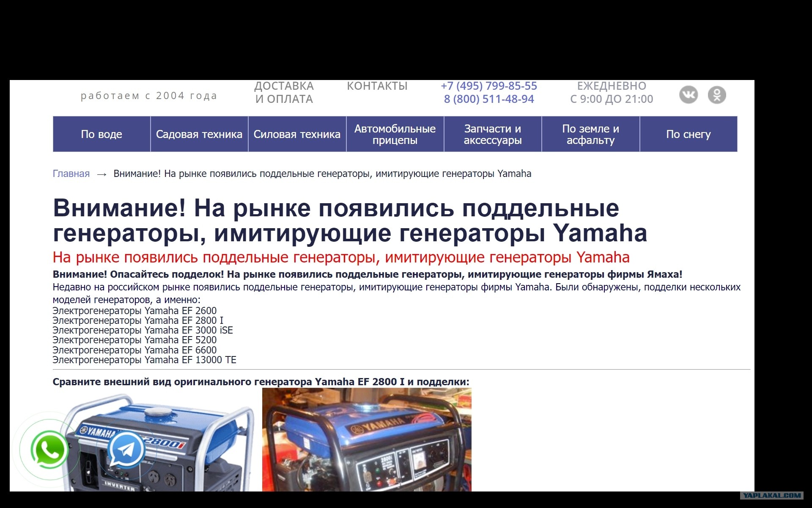Open the VK social network icon

pos(689,94)
